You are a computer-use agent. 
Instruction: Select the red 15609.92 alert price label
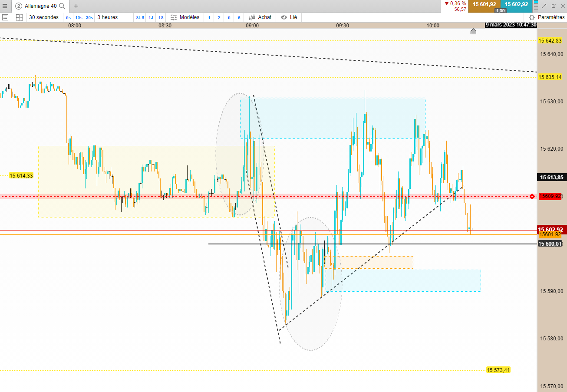pyautogui.click(x=550, y=196)
